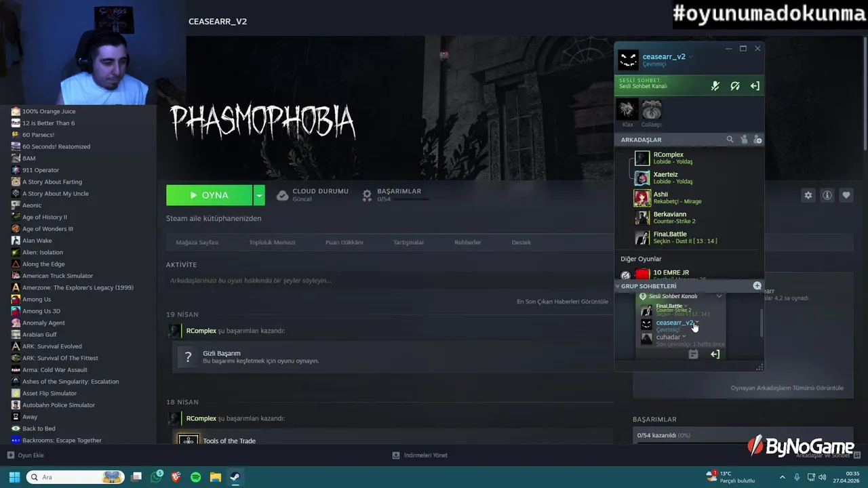Click the BAŞARIMLAR achievements gear icon

click(x=367, y=196)
